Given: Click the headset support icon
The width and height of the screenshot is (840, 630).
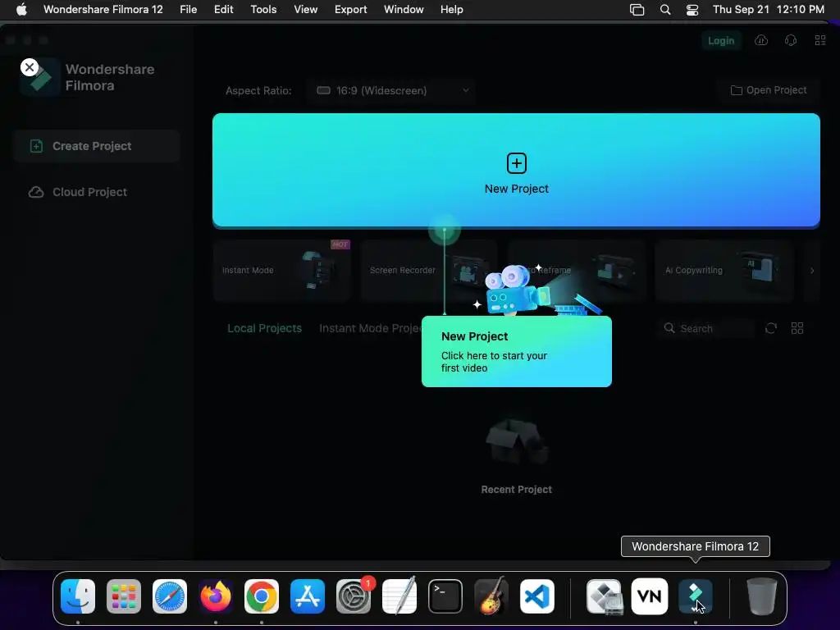Looking at the screenshot, I should pyautogui.click(x=790, y=41).
